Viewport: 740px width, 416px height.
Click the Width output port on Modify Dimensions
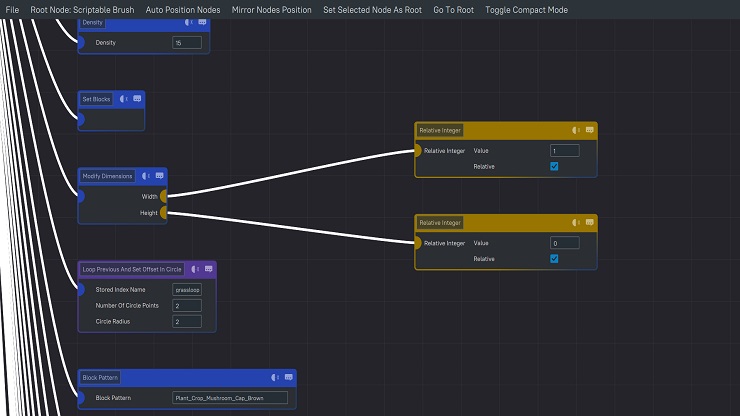click(x=164, y=197)
